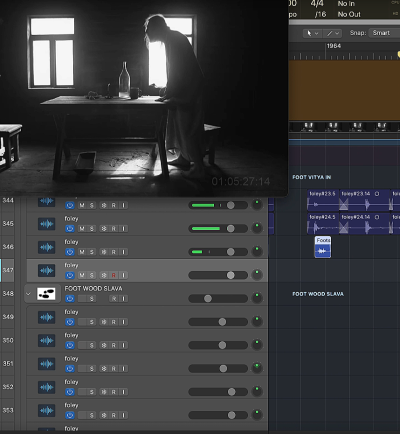
Task: Solo the FOOT WOOD SLAVA folder track
Action: [x=92, y=299]
